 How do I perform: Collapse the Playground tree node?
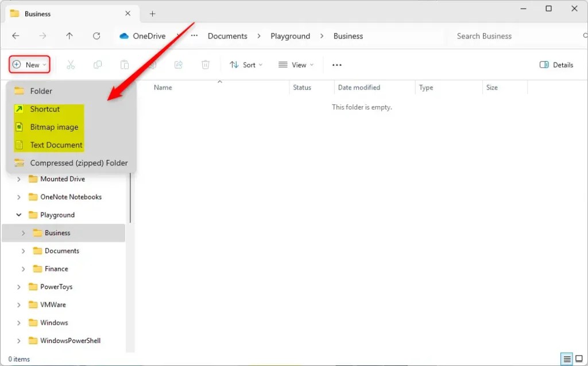(19, 215)
